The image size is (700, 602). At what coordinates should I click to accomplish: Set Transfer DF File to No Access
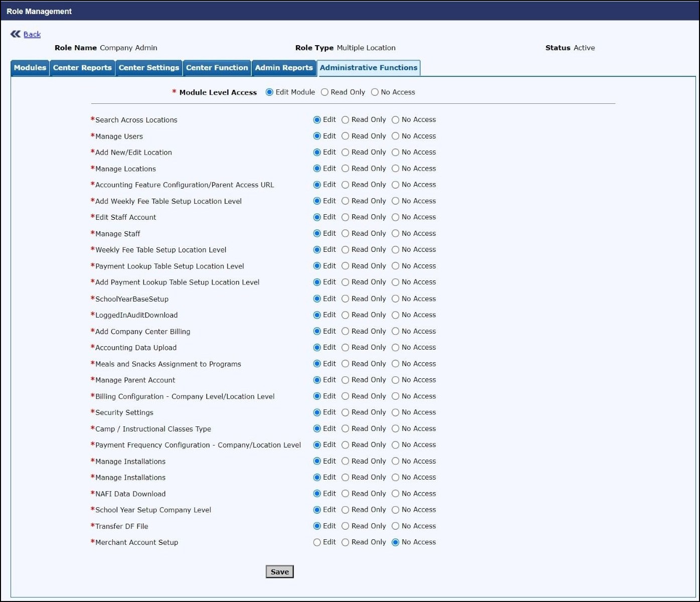coord(396,526)
